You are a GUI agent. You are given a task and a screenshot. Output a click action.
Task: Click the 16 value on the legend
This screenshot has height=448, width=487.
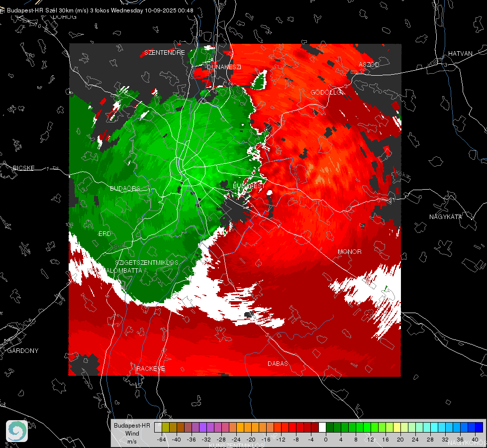point(385,440)
